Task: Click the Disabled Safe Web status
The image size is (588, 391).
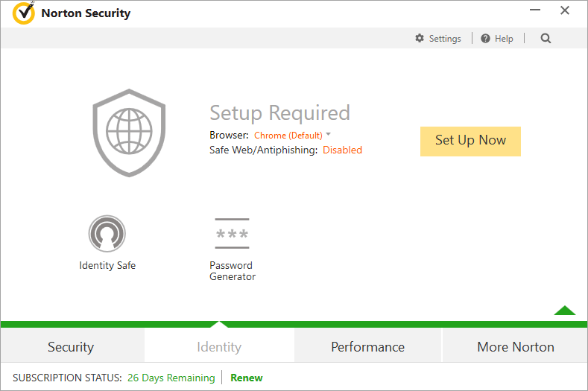Action: pyautogui.click(x=342, y=150)
